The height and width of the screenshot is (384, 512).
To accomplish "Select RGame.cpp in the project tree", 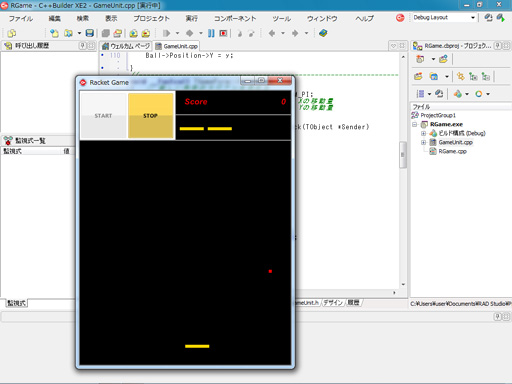I will (x=452, y=151).
